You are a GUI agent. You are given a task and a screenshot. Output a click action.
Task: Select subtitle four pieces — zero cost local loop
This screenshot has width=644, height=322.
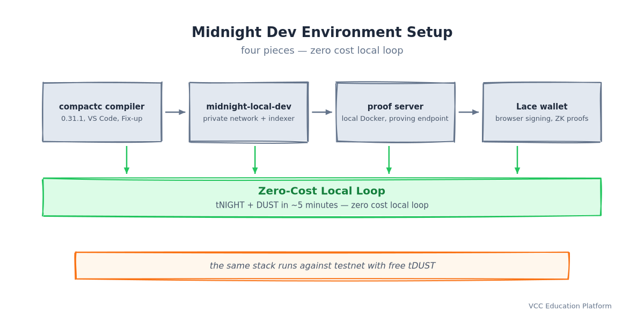(322, 50)
